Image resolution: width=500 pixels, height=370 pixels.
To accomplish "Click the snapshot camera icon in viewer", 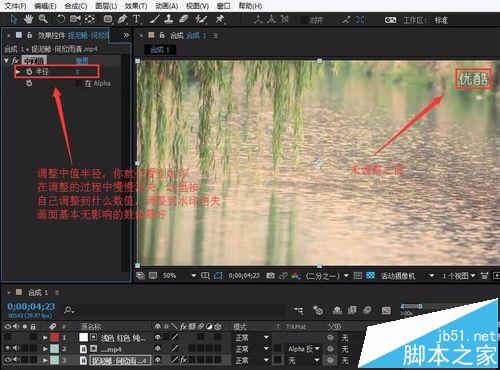I will (271, 276).
